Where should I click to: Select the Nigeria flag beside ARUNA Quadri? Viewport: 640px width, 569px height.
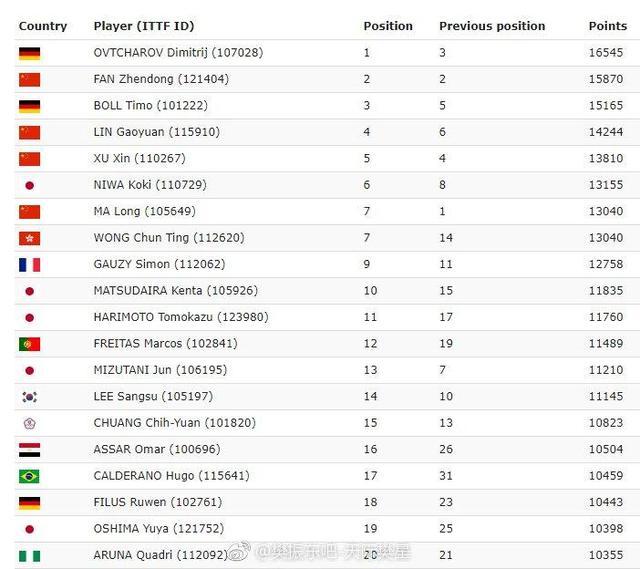coord(29,556)
